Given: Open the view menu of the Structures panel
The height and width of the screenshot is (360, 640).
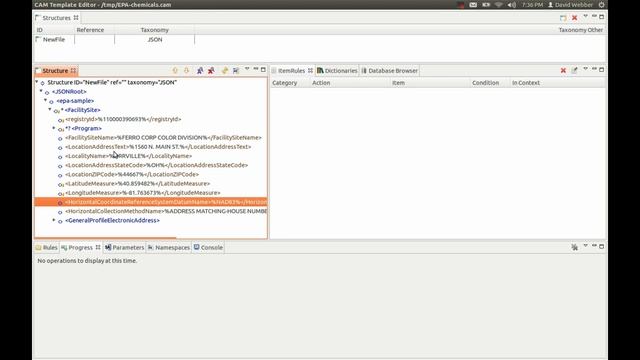Looking at the screenshot, I should (585, 16).
